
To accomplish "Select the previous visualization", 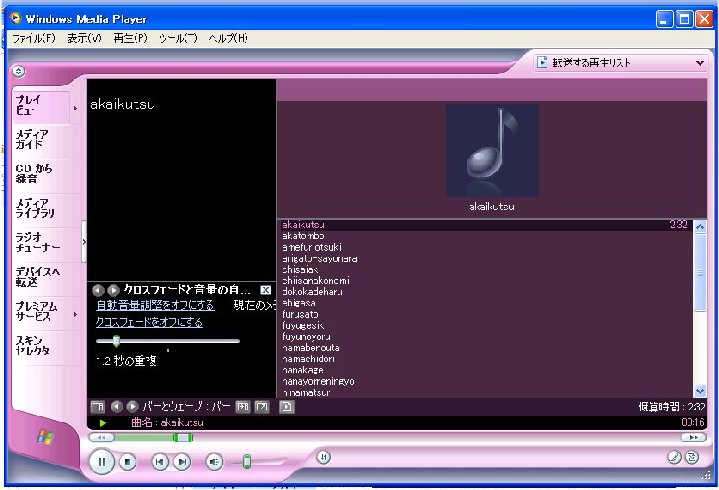I will (116, 407).
